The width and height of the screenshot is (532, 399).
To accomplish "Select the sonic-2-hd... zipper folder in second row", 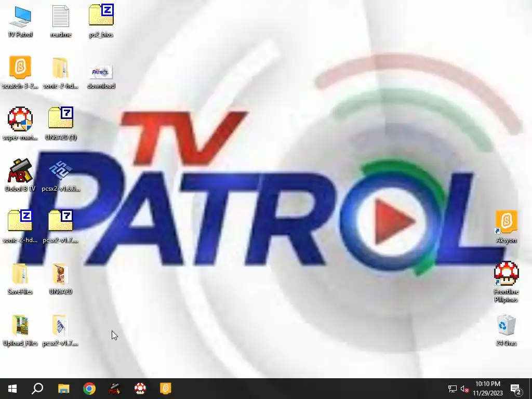I will tap(60, 72).
